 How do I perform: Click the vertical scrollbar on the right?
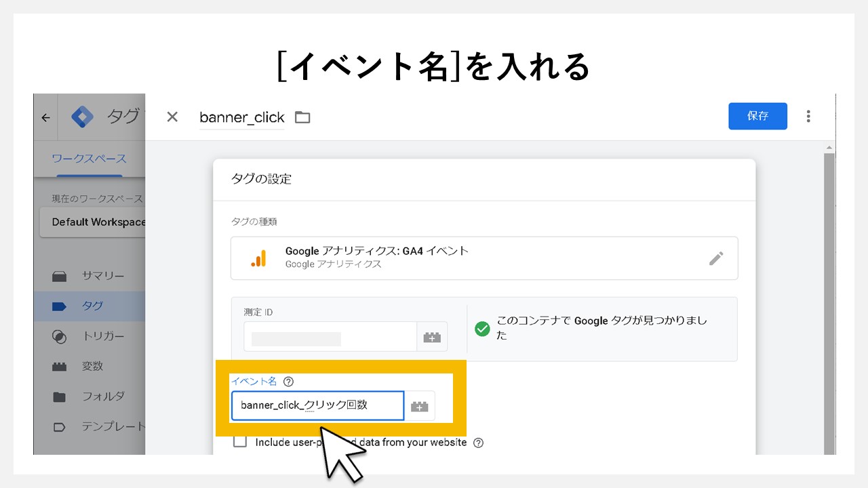point(828,285)
